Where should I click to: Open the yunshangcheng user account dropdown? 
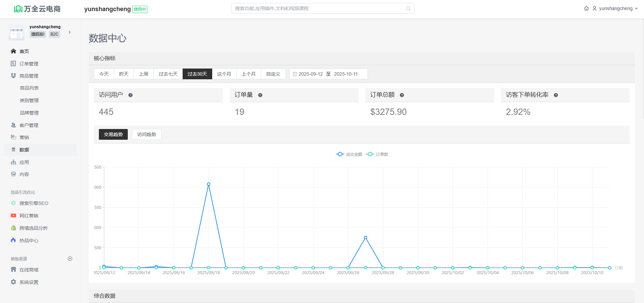(x=615, y=8)
